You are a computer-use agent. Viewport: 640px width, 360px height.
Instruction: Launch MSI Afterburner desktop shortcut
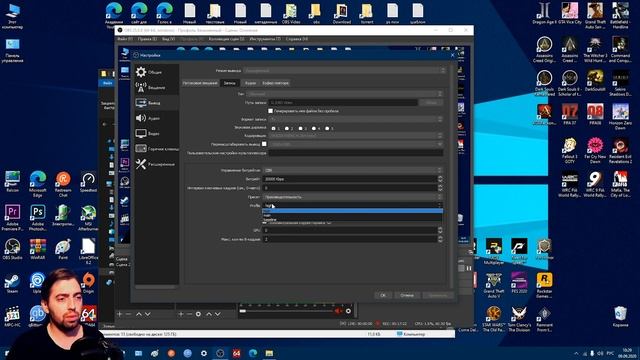coord(88,217)
